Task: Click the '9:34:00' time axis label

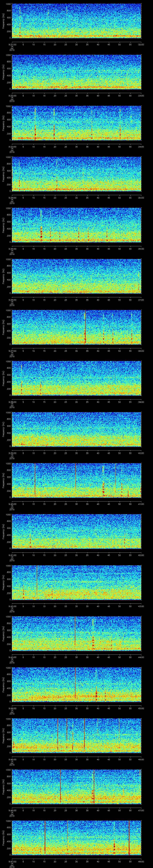Action: tap(12, 198)
